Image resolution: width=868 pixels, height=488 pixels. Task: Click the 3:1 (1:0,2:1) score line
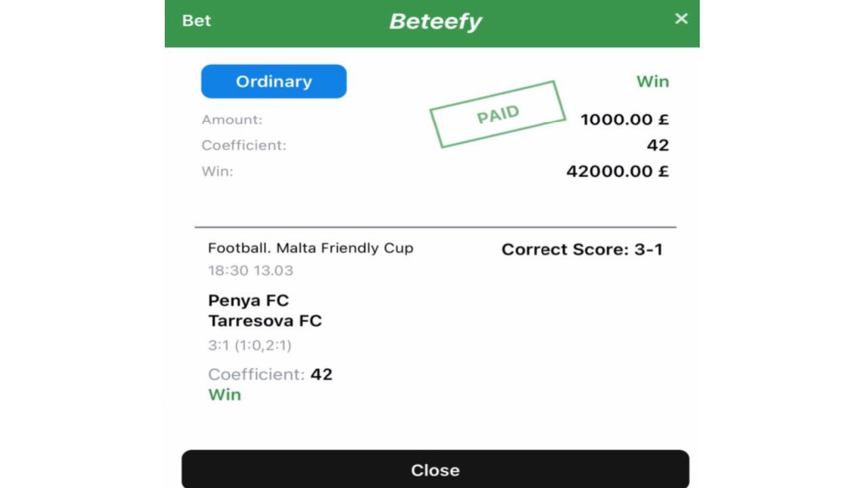click(250, 346)
